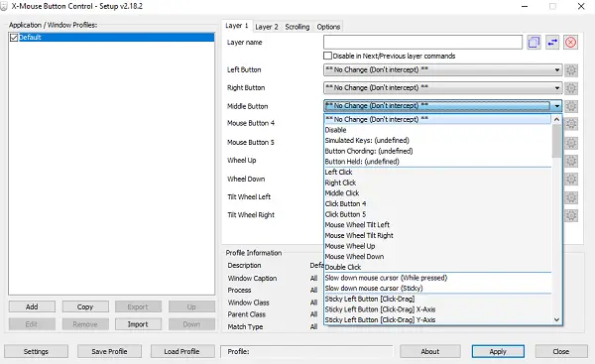Pick Slow down mouse cursor (Sticky)
The height and width of the screenshot is (364, 595).
click(x=437, y=288)
